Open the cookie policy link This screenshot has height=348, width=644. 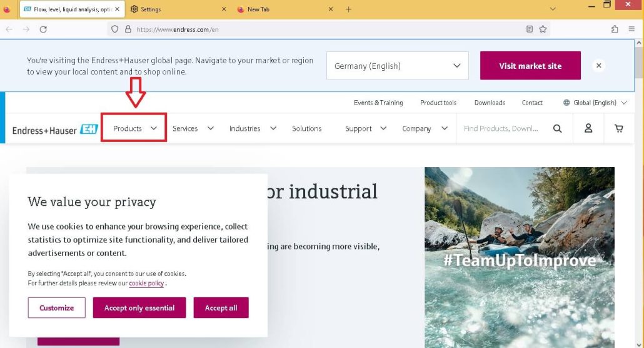(147, 283)
